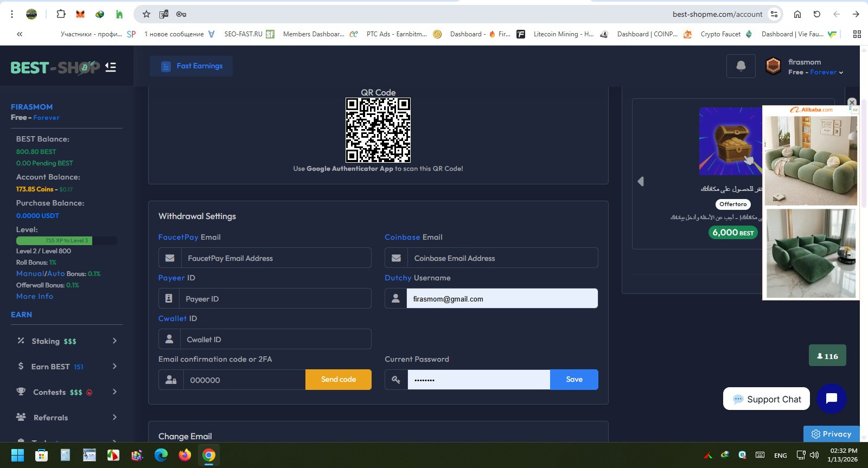This screenshot has height=468, width=868.
Task: Open the notifications bell
Action: click(741, 66)
